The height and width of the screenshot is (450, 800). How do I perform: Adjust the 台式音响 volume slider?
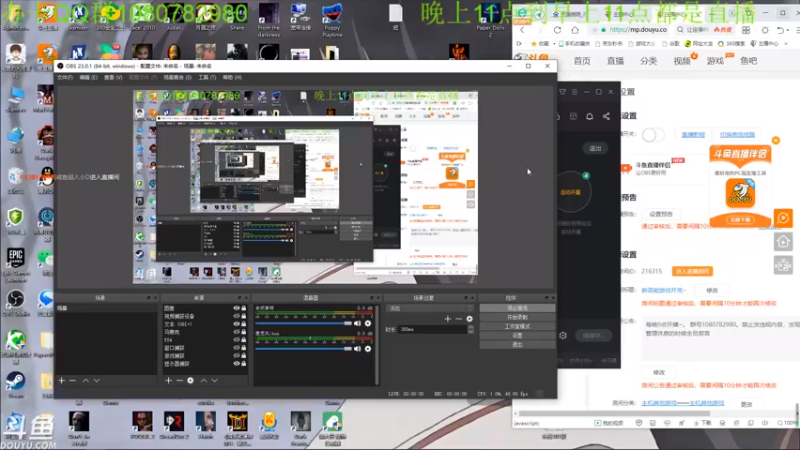point(304,323)
